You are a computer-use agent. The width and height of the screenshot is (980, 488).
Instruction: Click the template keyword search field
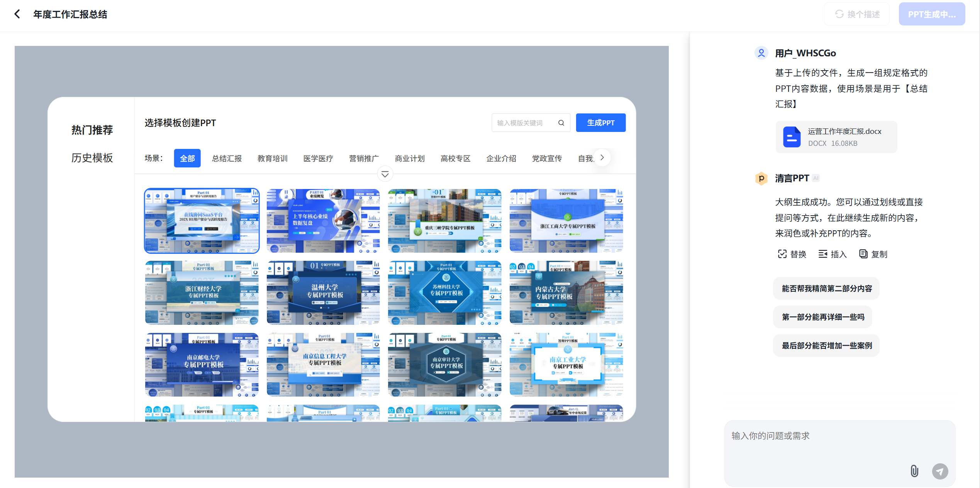click(x=525, y=123)
